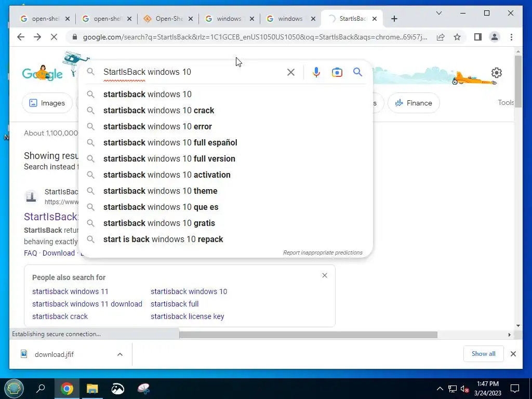The height and width of the screenshot is (399, 532).
Task: Open the Chrome profile avatar
Action: pos(495,37)
